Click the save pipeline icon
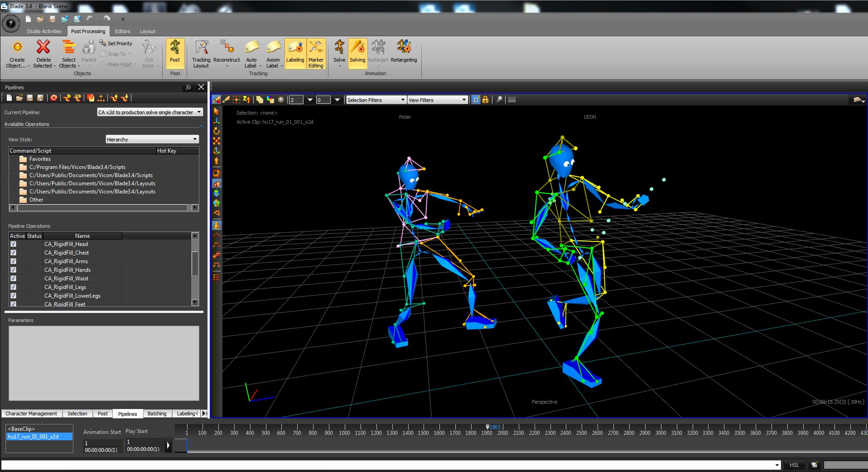Screen dimensions: 868x472 (30, 98)
